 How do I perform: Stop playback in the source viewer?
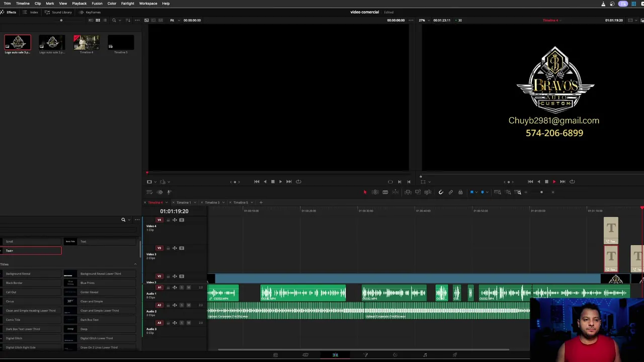pos(273,182)
